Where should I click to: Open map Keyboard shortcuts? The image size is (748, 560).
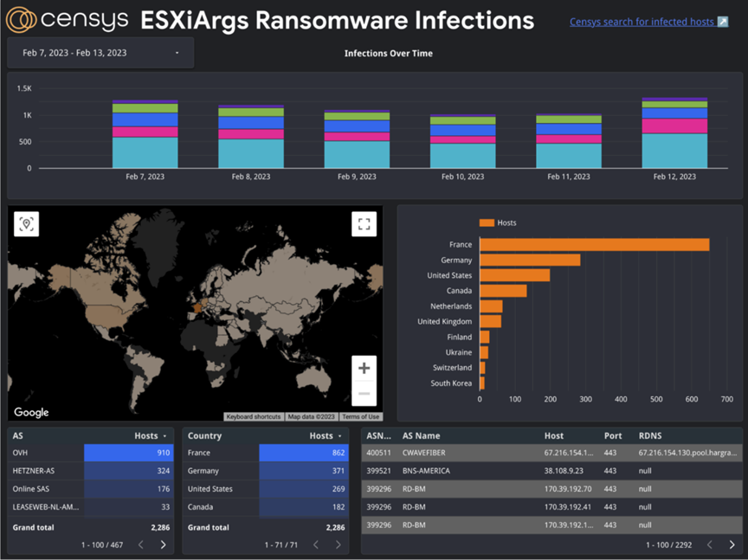point(254,417)
